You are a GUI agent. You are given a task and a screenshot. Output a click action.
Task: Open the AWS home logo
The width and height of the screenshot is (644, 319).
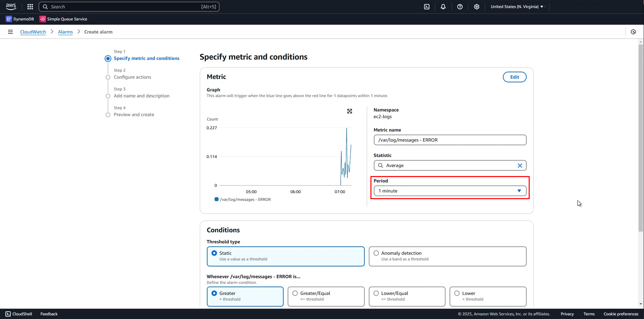[x=11, y=6]
